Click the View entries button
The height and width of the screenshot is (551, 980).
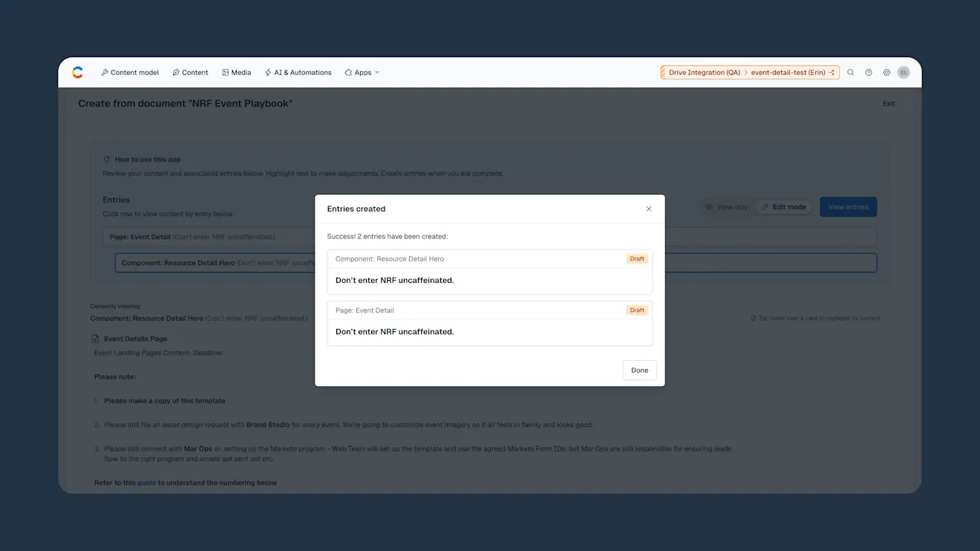click(x=849, y=207)
